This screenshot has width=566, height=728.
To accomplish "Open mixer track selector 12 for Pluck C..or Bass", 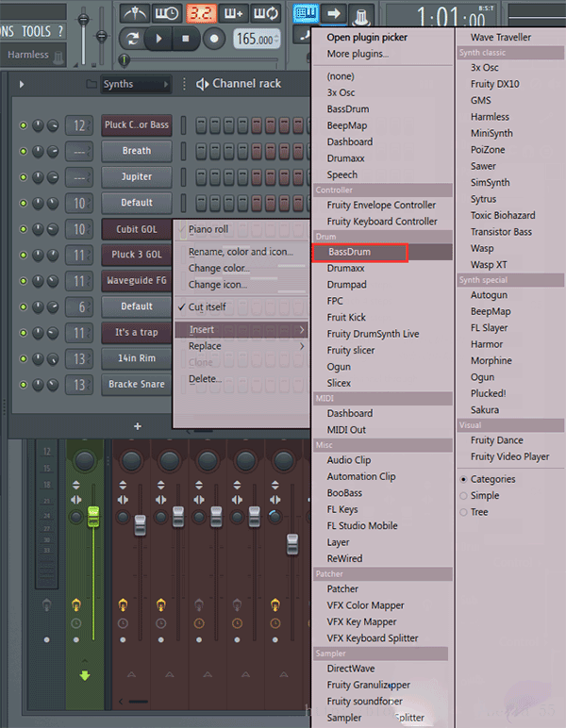I will click(x=79, y=125).
